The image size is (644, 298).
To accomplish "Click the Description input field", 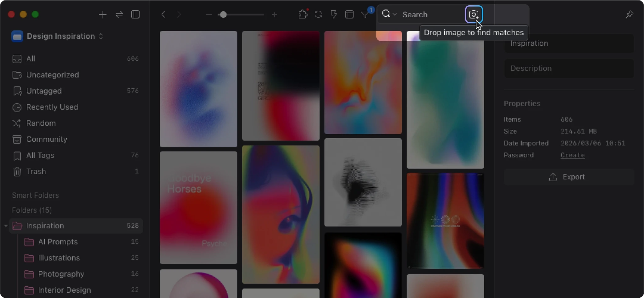I will 569,69.
